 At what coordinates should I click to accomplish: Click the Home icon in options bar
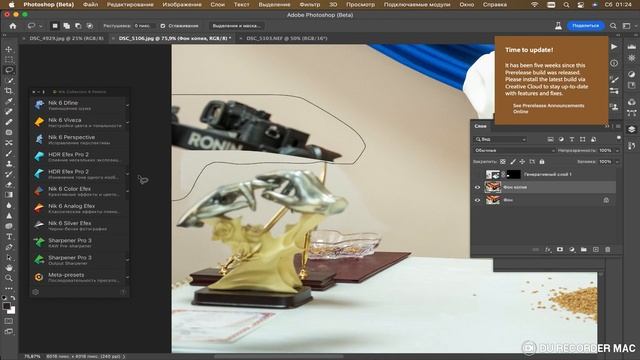tap(13, 26)
